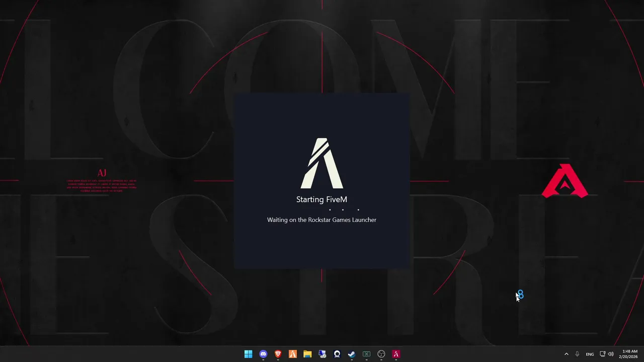Click the loading dots progress indicator
644x362 pixels.
coord(344,210)
